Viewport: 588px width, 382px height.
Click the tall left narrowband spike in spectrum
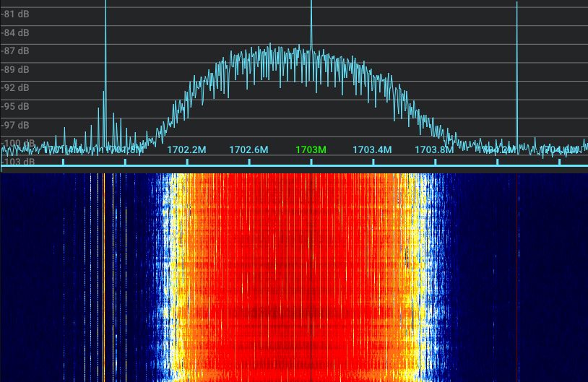(x=105, y=43)
